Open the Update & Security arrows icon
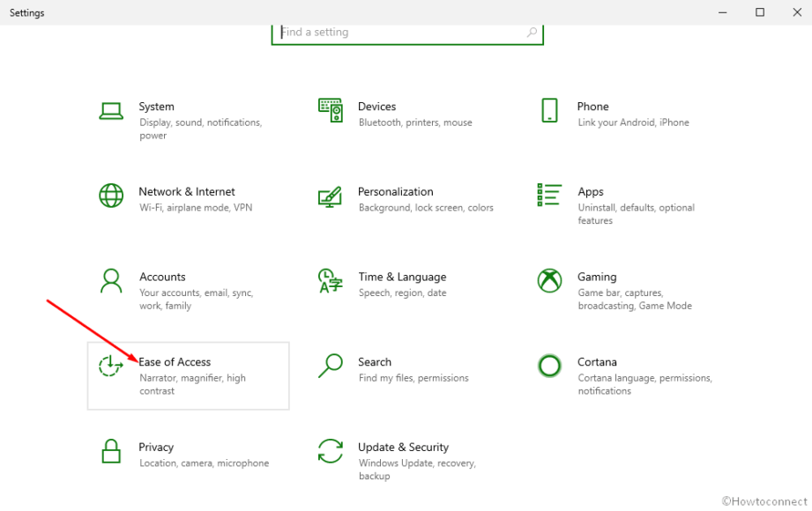This screenshot has height=511, width=812. tap(331, 451)
